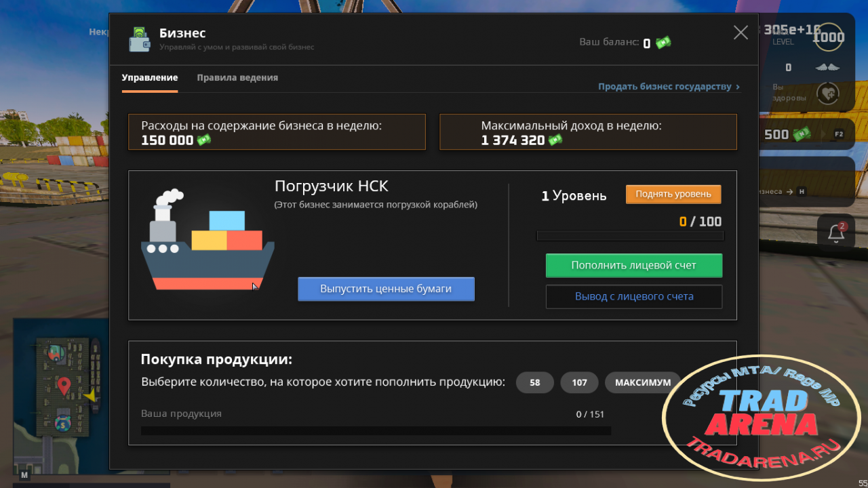
Task: Click the wings icon in HUD
Action: 827,67
